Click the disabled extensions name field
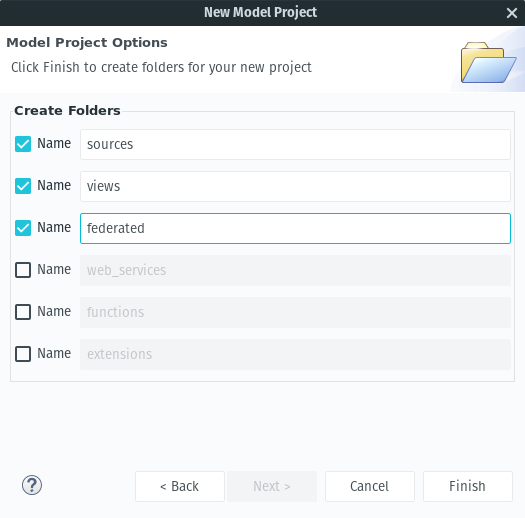 pos(295,354)
